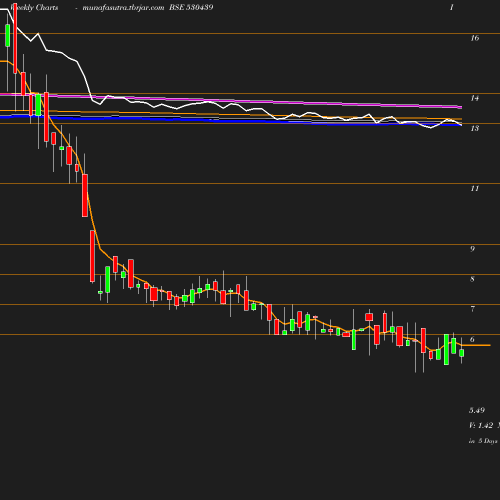Click the price axis label 7
This screenshot has width=500, height=500.
(472, 309)
